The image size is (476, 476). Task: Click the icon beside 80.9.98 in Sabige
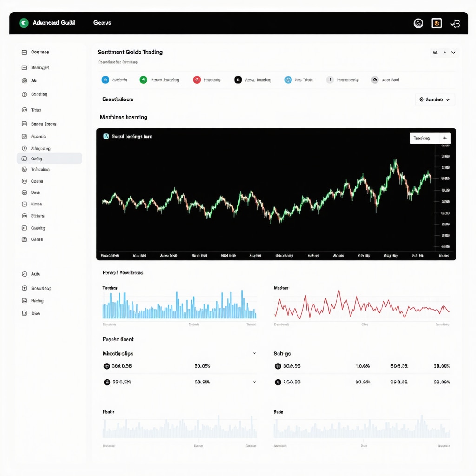click(278, 366)
